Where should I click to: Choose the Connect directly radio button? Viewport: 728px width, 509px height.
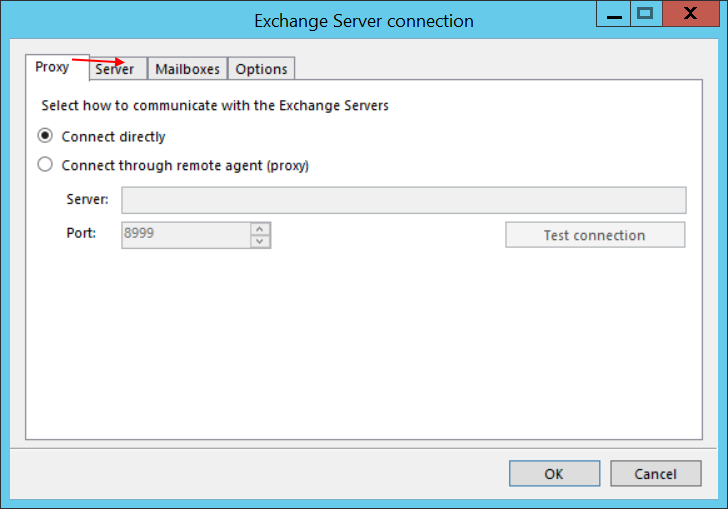coord(45,136)
